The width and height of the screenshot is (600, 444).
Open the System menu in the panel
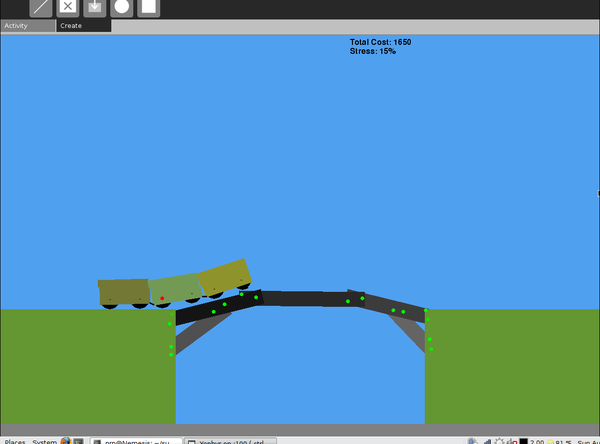point(44,441)
